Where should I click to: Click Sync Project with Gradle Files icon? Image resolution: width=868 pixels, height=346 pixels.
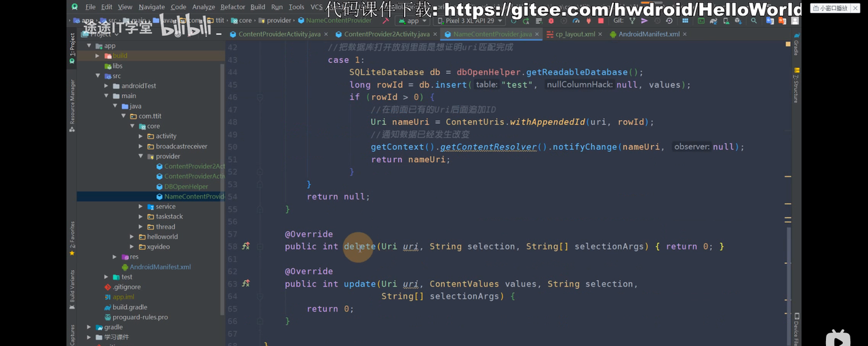(713, 21)
